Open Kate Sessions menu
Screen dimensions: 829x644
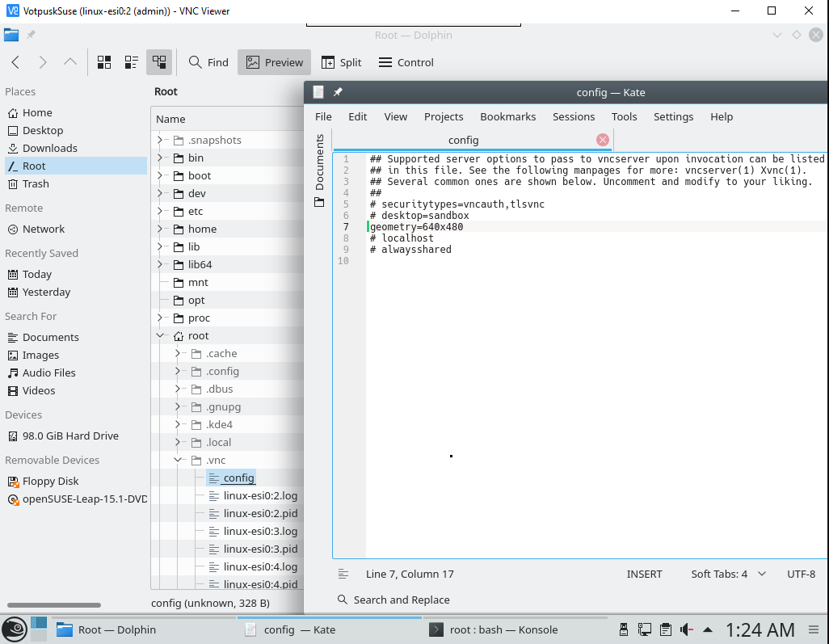574,117
